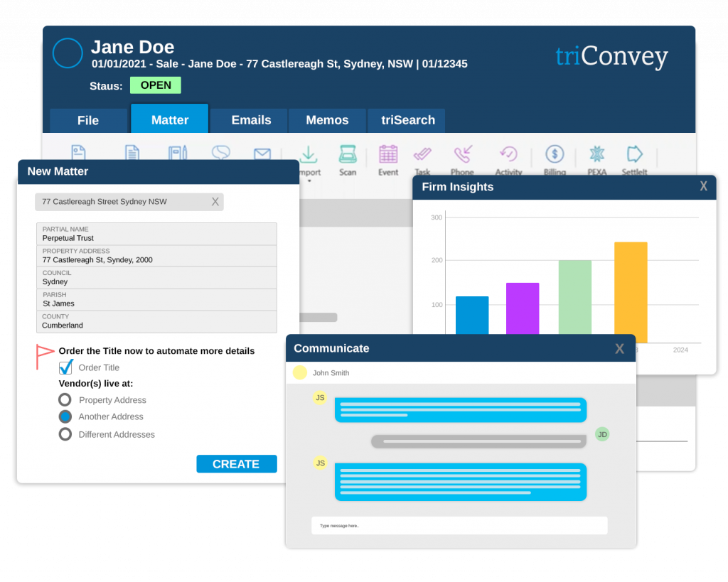Open the Activity history icon
Image resolution: width=728 pixels, height=582 pixels.
point(508,154)
